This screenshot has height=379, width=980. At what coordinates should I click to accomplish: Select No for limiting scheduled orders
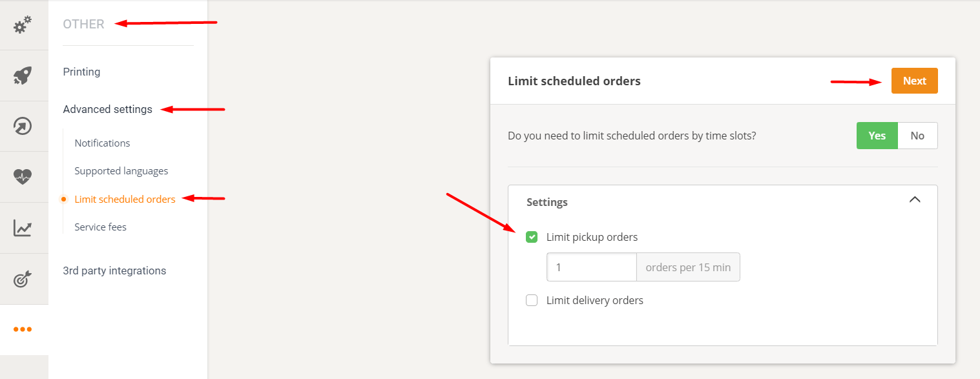(x=917, y=136)
